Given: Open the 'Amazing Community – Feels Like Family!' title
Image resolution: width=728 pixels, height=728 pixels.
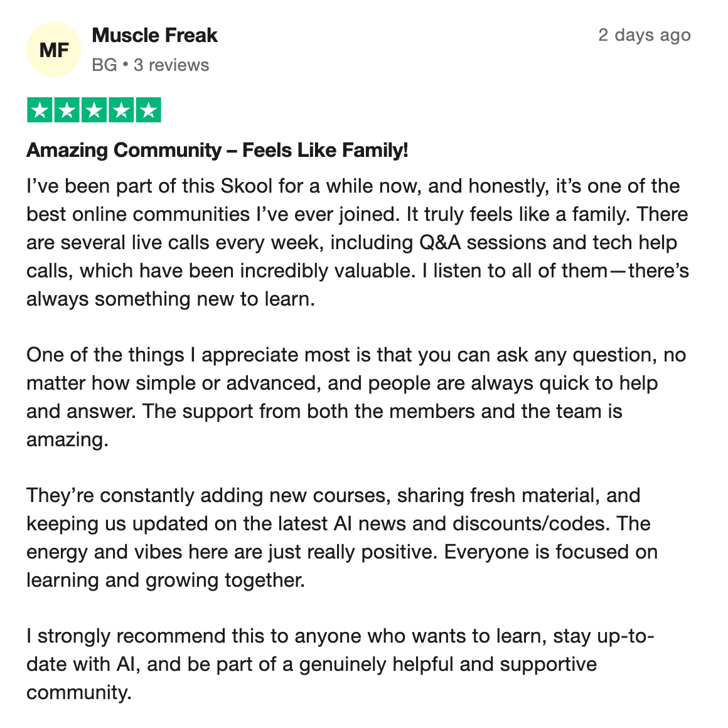Looking at the screenshot, I should 217,150.
